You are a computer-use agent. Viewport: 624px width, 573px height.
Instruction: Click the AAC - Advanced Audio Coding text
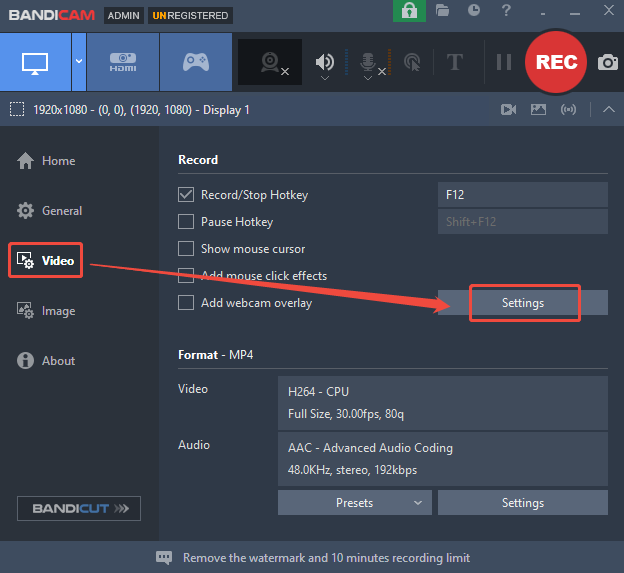pos(370,448)
